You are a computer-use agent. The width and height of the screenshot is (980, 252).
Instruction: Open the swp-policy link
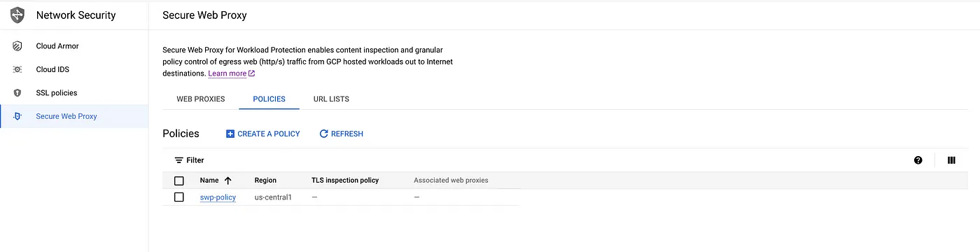point(218,197)
